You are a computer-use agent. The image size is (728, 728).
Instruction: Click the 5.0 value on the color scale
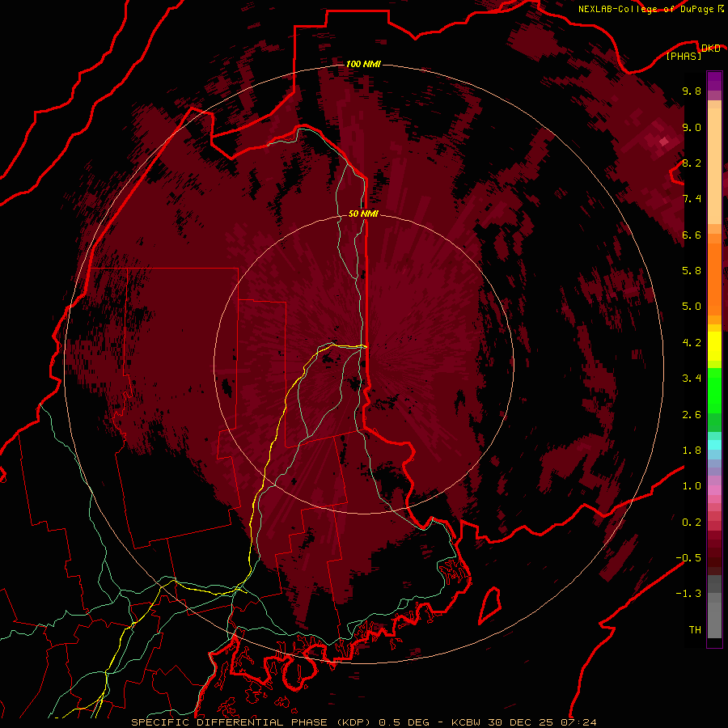tap(692, 307)
